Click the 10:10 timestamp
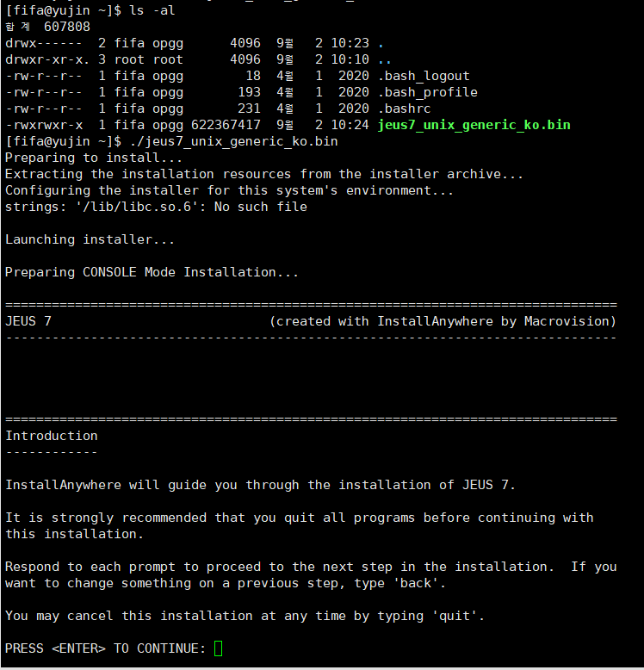Viewport: 644px width, 670px height. (350, 59)
